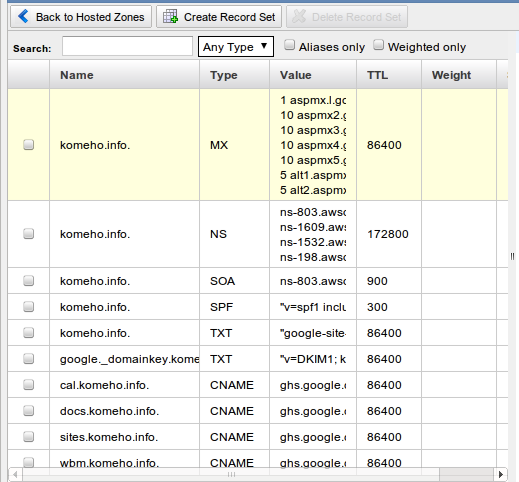Click the Create Record Set grid icon
Viewport: 519px width, 482px height.
170,16
